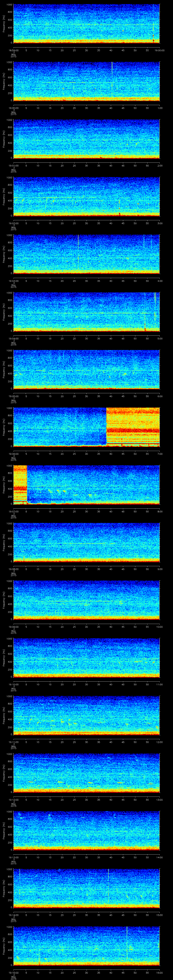Click the 7:00 end time label
Image resolution: width=173 pixels, height=980 pixels.
point(160,454)
